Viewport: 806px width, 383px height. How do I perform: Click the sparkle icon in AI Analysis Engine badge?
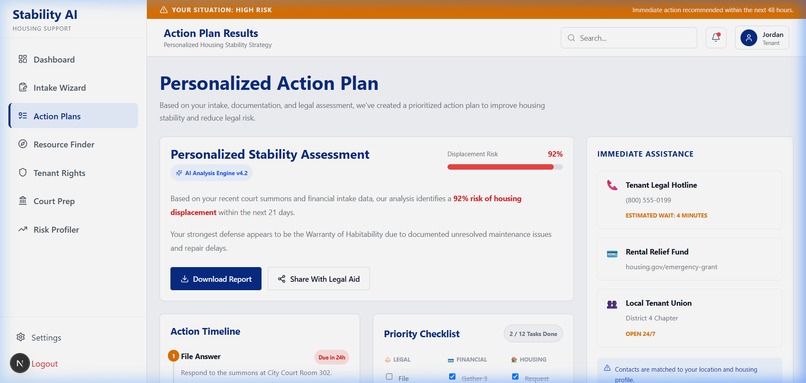click(179, 173)
